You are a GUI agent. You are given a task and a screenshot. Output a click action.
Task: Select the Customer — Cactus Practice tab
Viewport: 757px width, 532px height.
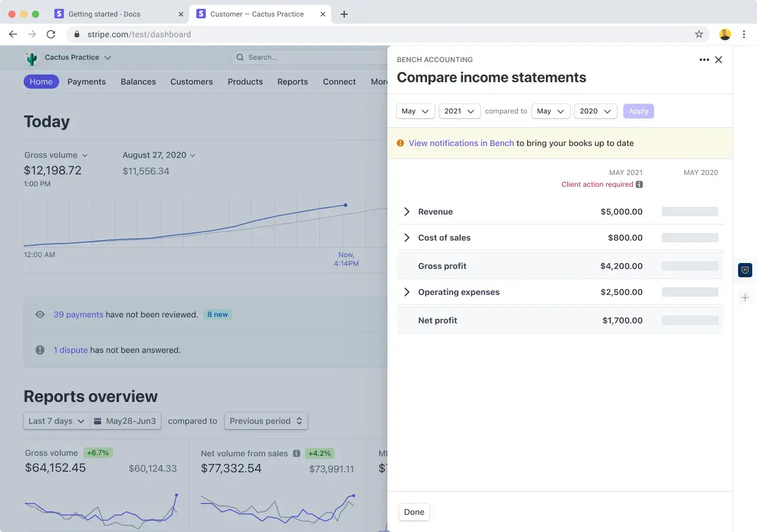click(x=260, y=14)
